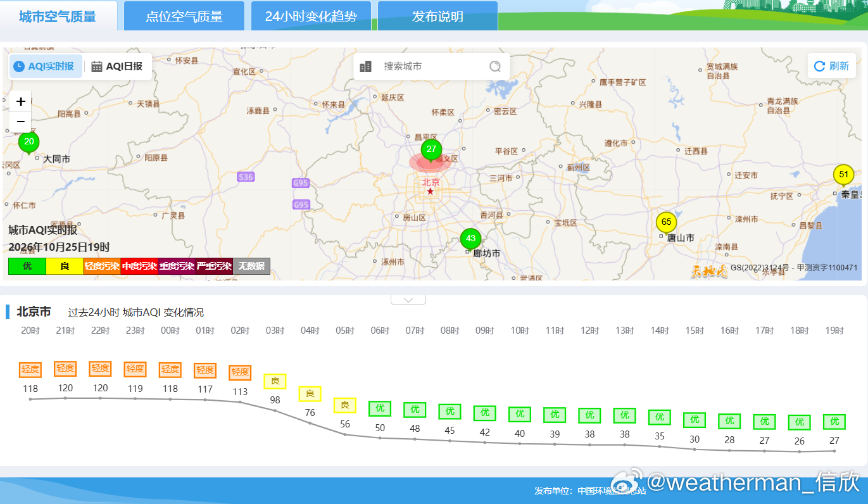Collapse the map panel with chevron
This screenshot has width=868, height=504.
408,299
